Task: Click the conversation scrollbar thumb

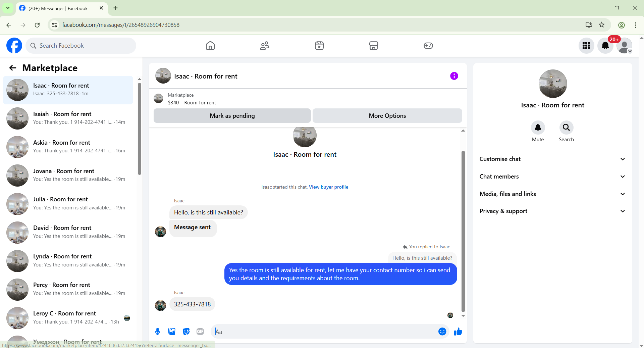Action: pos(463,232)
